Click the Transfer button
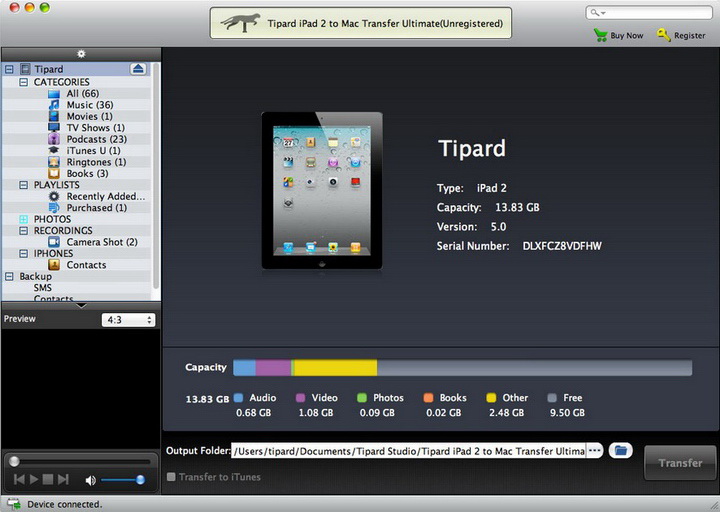The image size is (720, 512). [680, 463]
